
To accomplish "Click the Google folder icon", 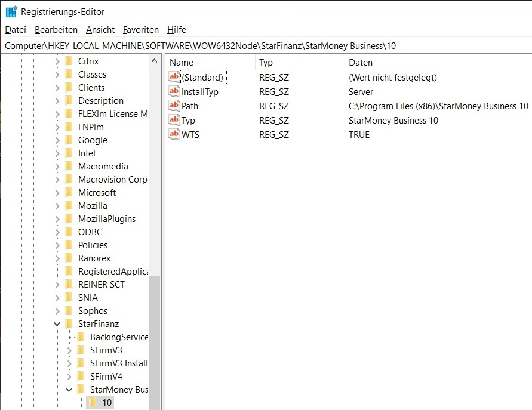I will [x=69, y=140].
